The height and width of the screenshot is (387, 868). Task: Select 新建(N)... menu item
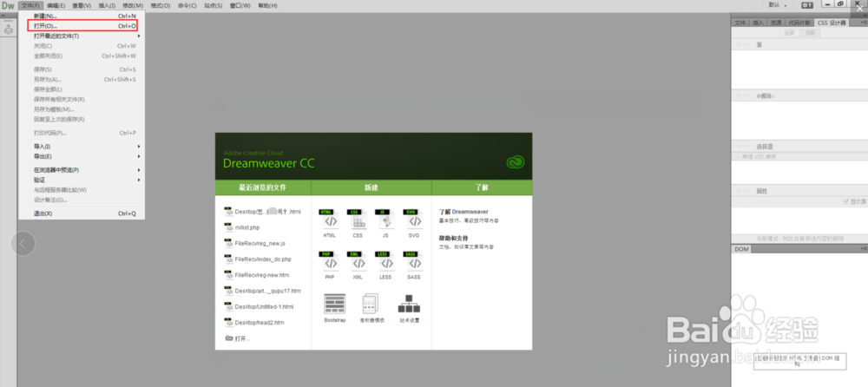point(82,16)
